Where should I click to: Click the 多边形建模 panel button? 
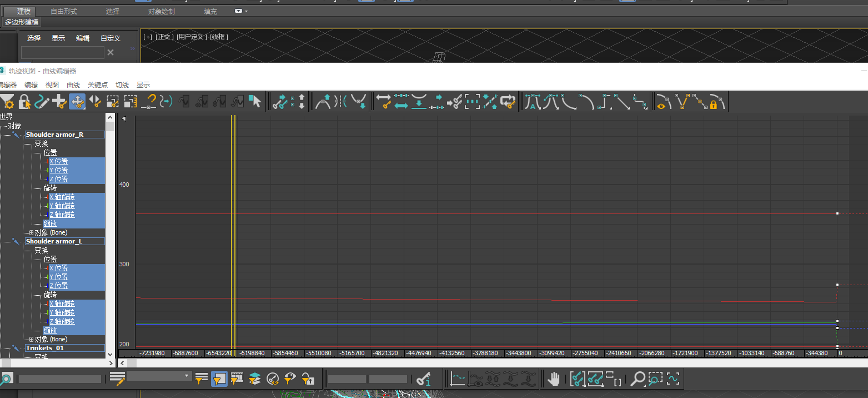22,22
